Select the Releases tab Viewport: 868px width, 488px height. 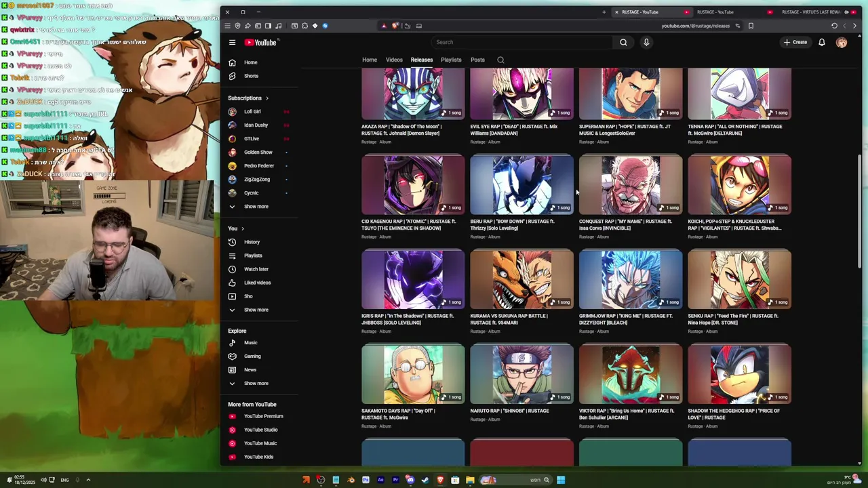[x=421, y=60]
